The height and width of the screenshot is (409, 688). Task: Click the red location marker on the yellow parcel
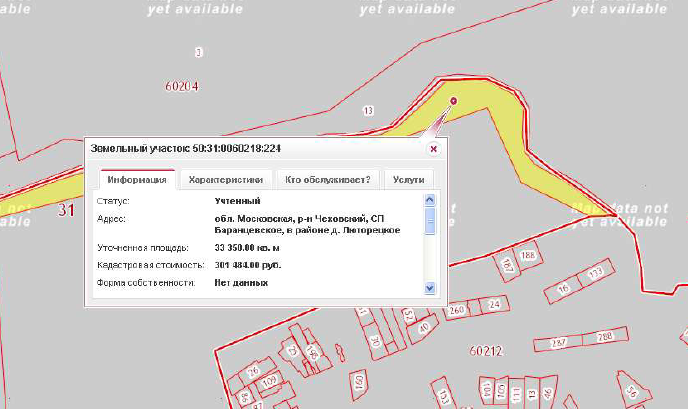(x=453, y=100)
